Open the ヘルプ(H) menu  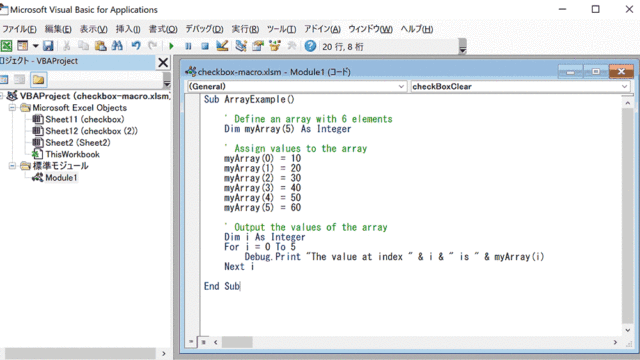click(x=416, y=29)
